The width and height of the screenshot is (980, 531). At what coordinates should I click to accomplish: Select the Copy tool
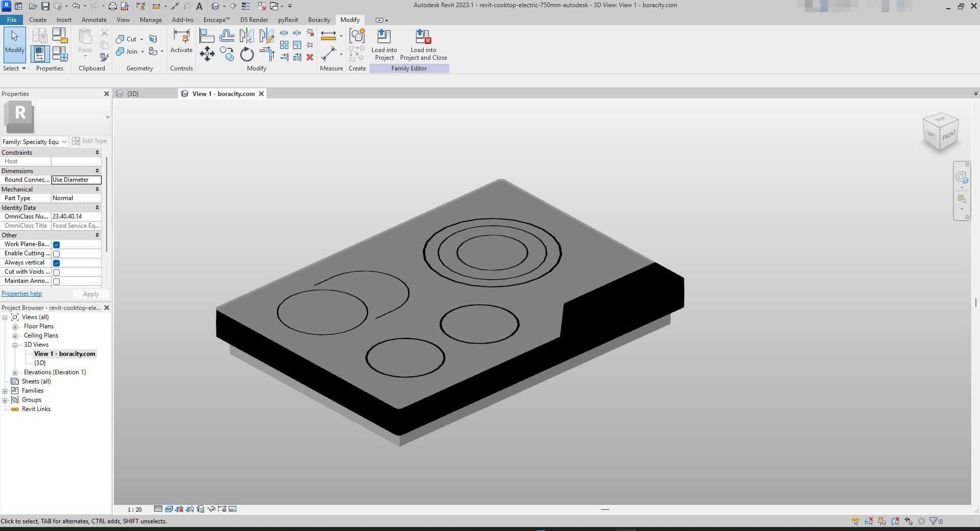(x=227, y=54)
